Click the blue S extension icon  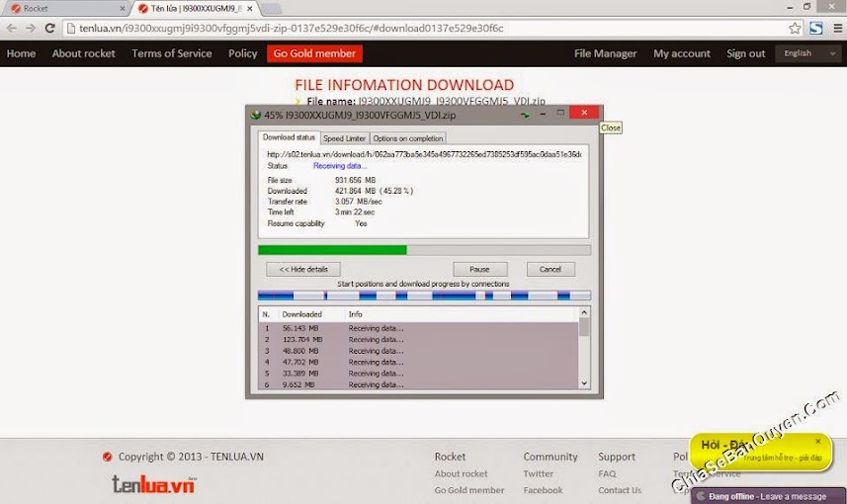tap(815, 28)
